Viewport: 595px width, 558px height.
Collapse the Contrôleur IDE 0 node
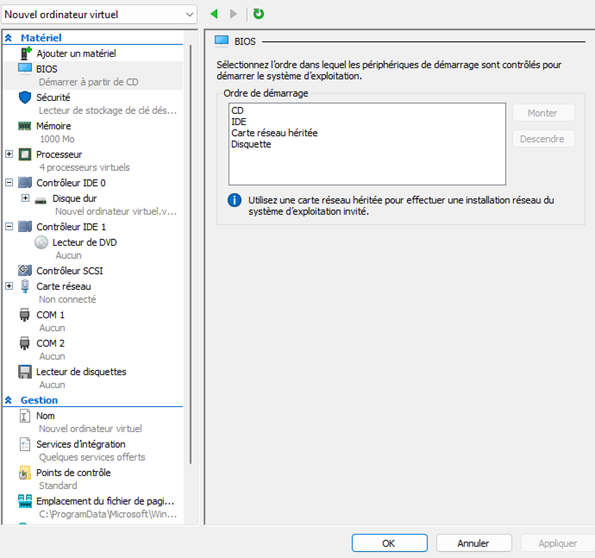pos(9,183)
